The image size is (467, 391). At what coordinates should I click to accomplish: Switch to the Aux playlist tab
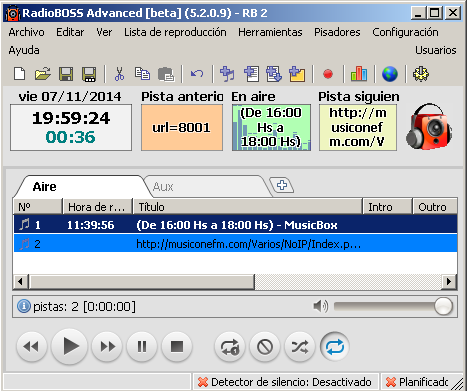click(163, 186)
